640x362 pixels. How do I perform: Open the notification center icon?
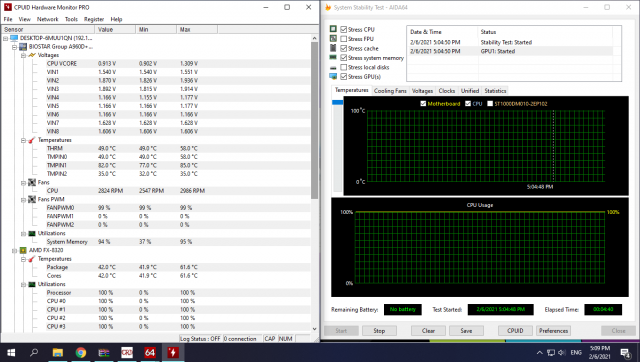pos(625,353)
